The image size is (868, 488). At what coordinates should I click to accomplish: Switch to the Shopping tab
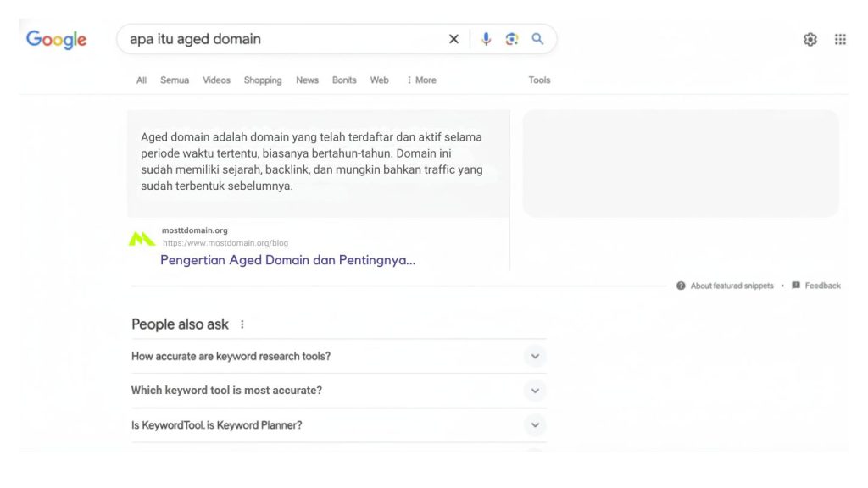click(263, 80)
